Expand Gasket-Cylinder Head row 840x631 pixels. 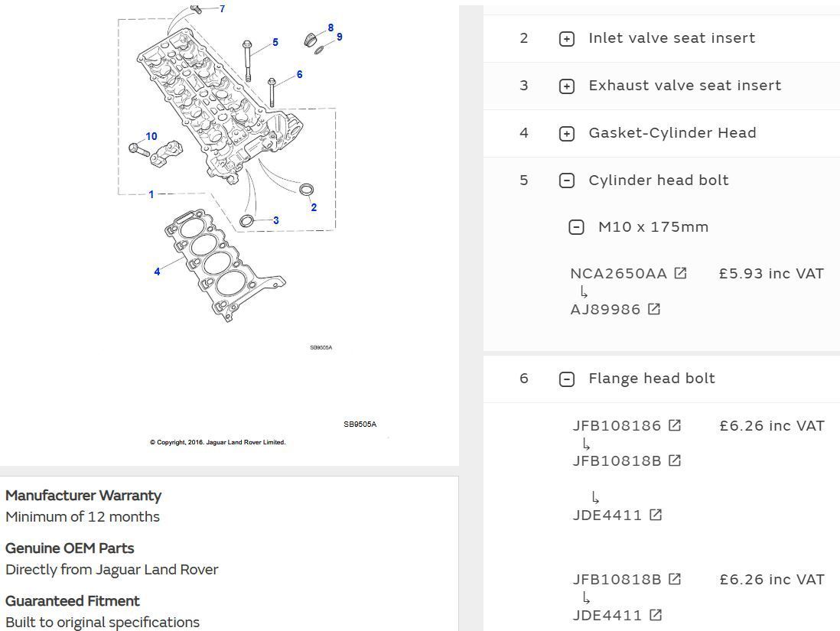(567, 134)
